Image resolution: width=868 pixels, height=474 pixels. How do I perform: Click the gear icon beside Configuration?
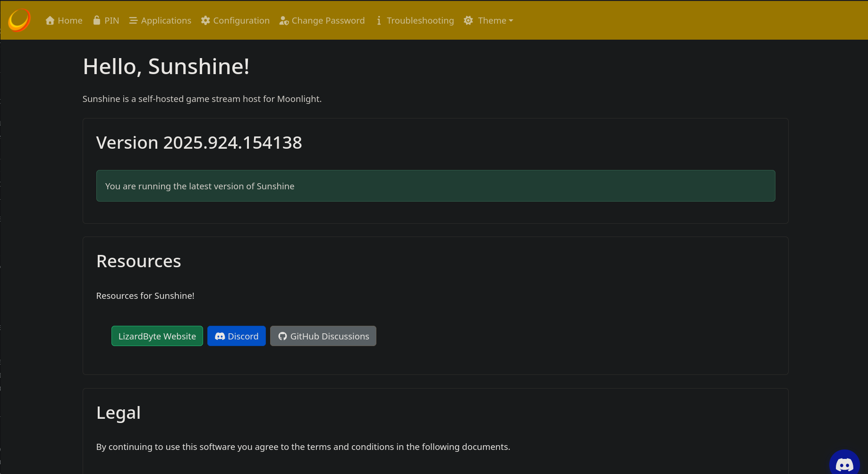coord(205,20)
